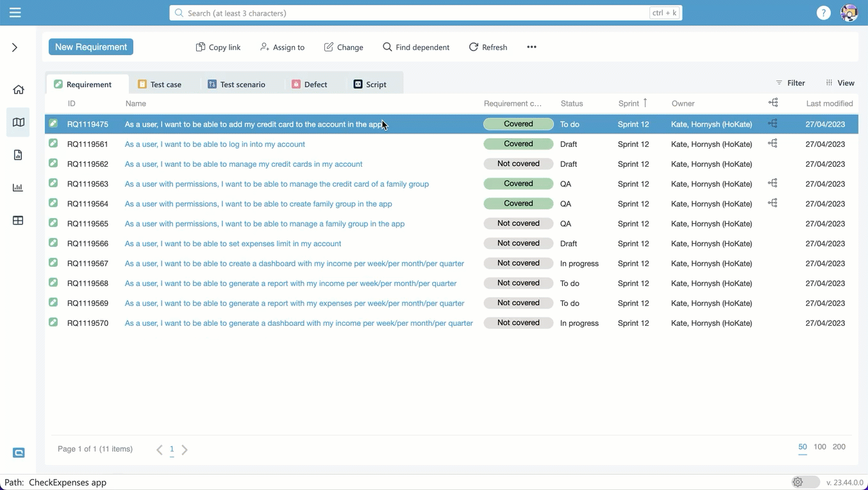Click the chat icon at bottom left
868x490 pixels.
[19, 453]
